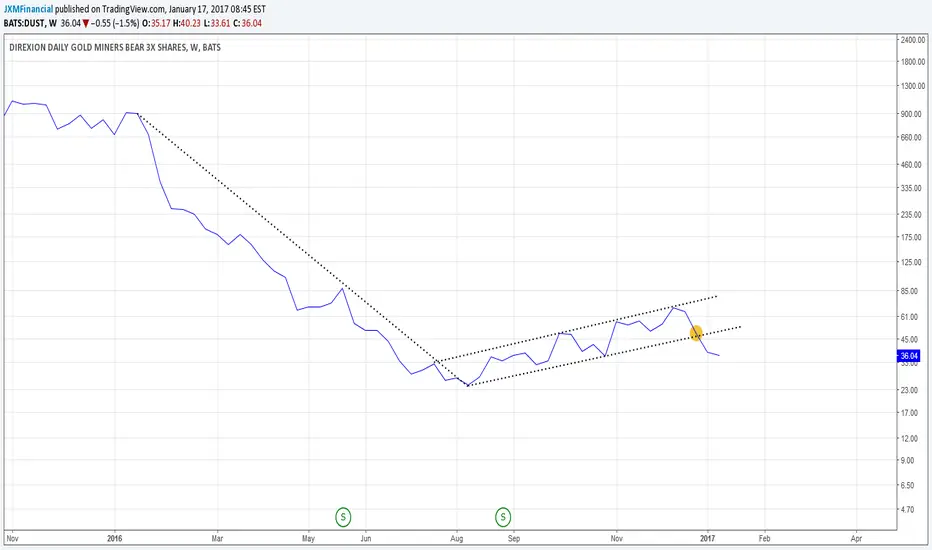Click the chart title DIREXION DAILY GOLD MINERS
This screenshot has height=550, width=932.
(115, 48)
